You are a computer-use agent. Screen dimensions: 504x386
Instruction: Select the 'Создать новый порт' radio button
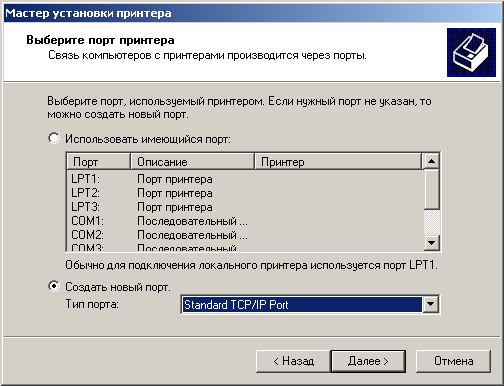coord(54,286)
